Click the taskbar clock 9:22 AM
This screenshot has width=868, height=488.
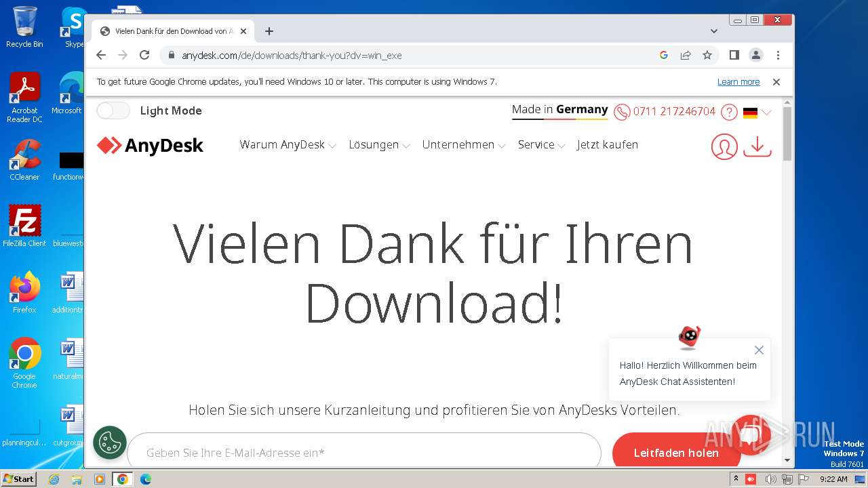click(x=833, y=479)
